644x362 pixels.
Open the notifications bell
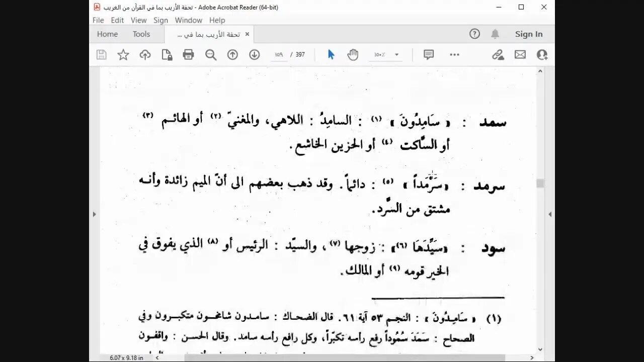click(495, 34)
